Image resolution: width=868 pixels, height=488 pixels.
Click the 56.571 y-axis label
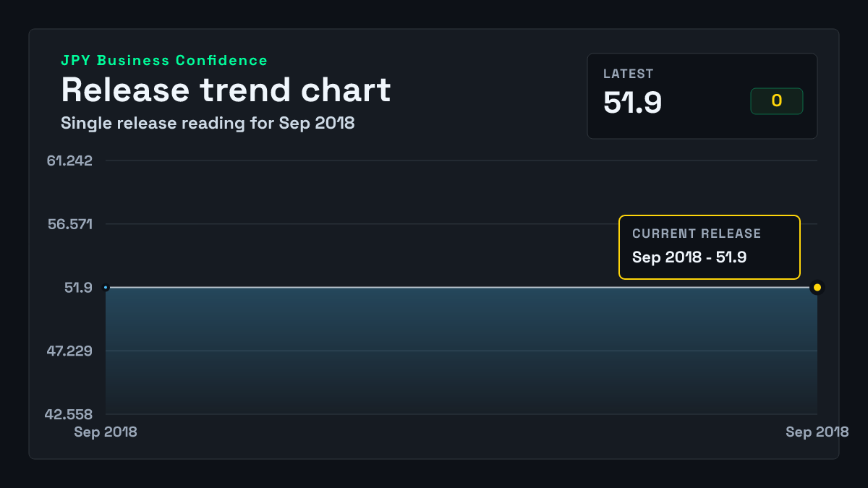click(70, 224)
